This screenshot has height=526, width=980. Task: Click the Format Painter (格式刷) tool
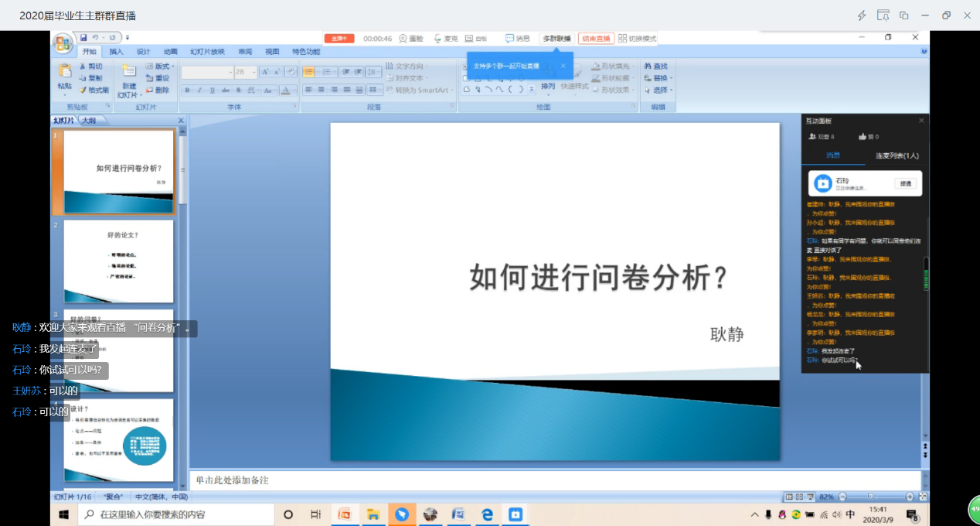click(x=93, y=90)
